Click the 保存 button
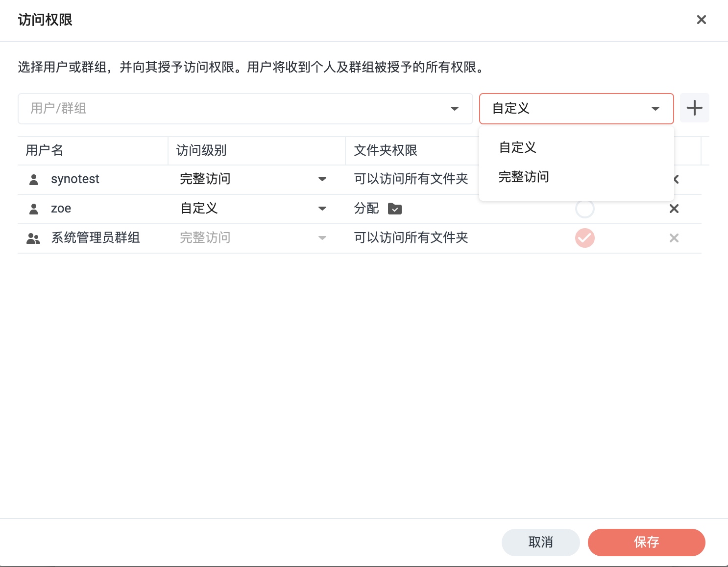Viewport: 728px width, 567px height. (x=646, y=542)
